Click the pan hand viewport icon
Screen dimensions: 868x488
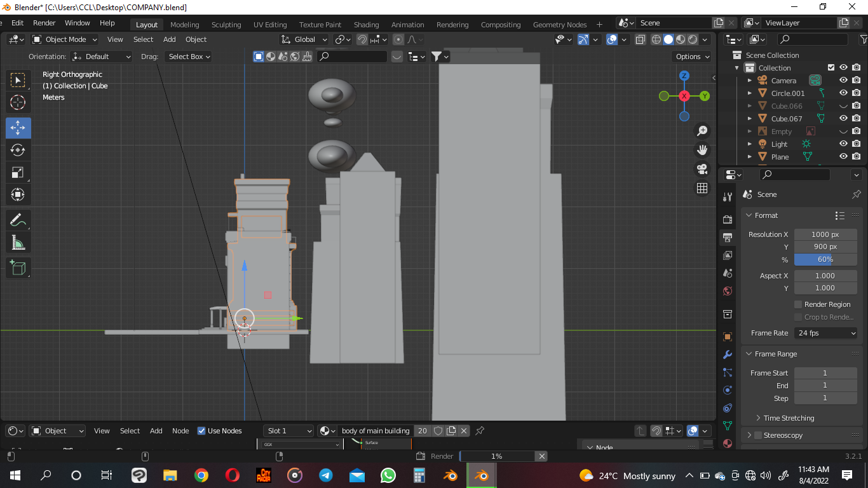(x=702, y=150)
